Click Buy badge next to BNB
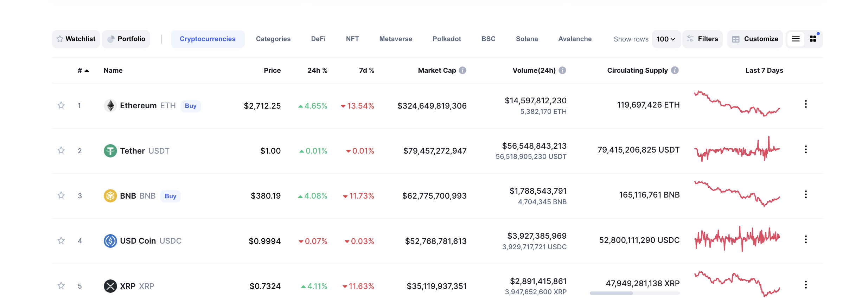This screenshot has width=868, height=303. 171,196
